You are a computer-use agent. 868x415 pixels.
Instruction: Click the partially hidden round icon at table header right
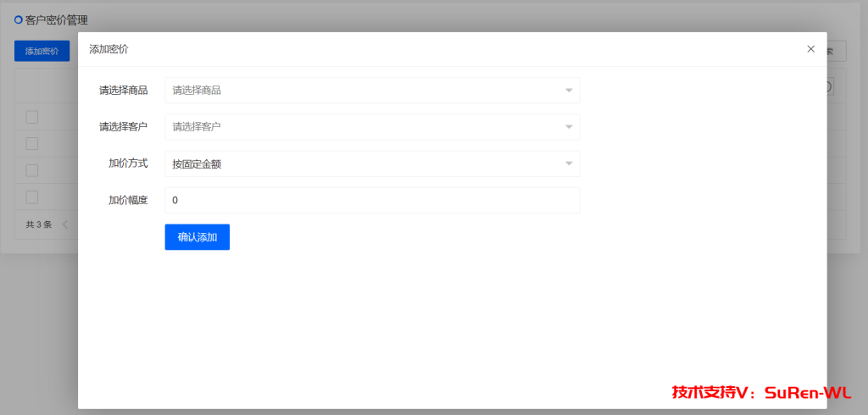(x=831, y=87)
